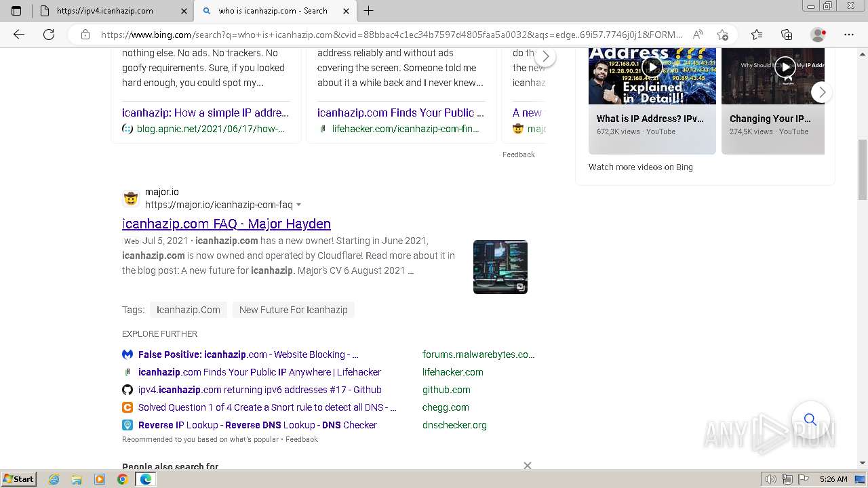Viewport: 868px width, 488px height.
Task: View site information lock icon
Action: point(85,35)
